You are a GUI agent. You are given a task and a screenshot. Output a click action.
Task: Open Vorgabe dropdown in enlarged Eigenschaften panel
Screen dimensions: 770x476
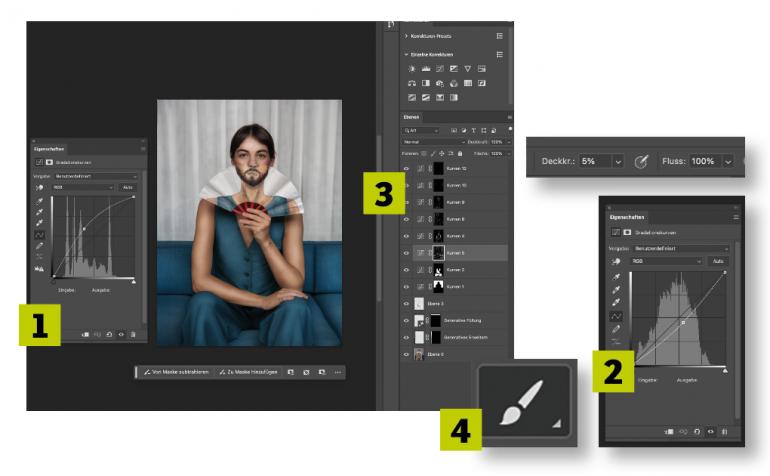coord(680,249)
